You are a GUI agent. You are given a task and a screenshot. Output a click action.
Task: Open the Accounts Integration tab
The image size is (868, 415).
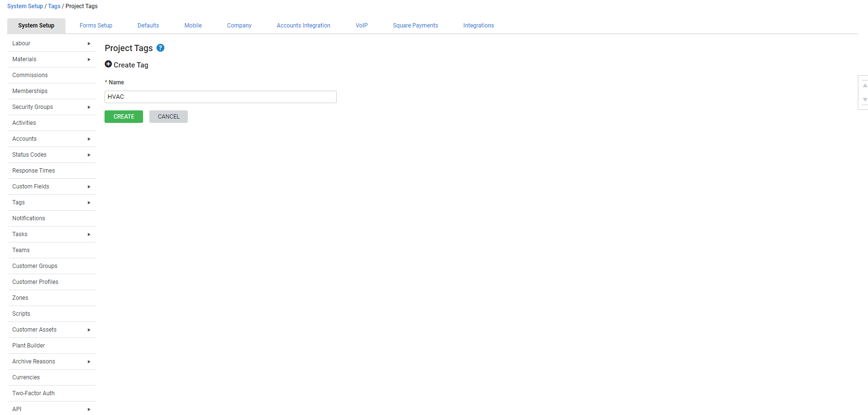[303, 26]
